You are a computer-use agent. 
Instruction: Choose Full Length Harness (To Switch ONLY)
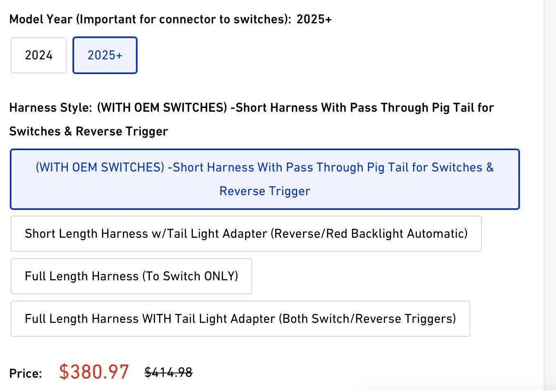(x=131, y=276)
